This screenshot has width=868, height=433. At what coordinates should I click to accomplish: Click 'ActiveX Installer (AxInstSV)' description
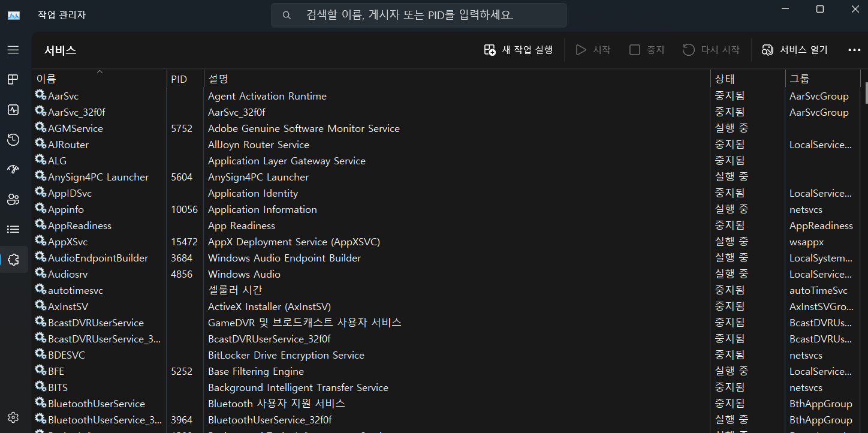(269, 306)
